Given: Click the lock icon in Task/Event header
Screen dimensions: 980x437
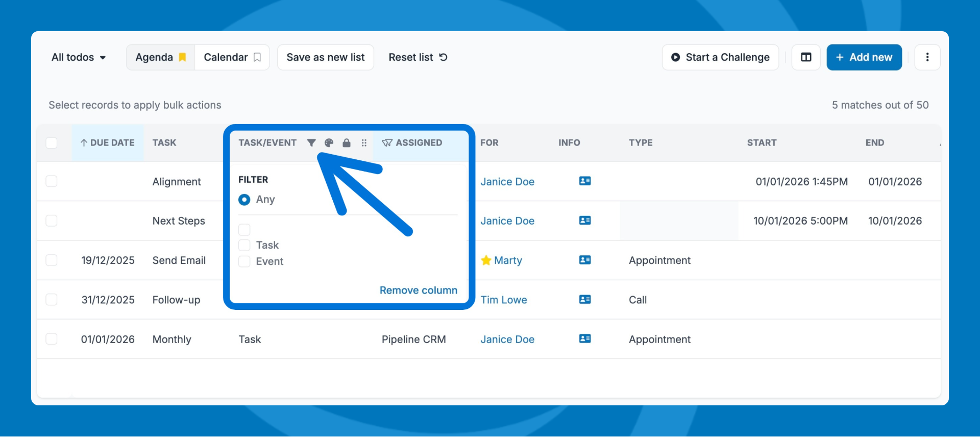Looking at the screenshot, I should [x=347, y=143].
